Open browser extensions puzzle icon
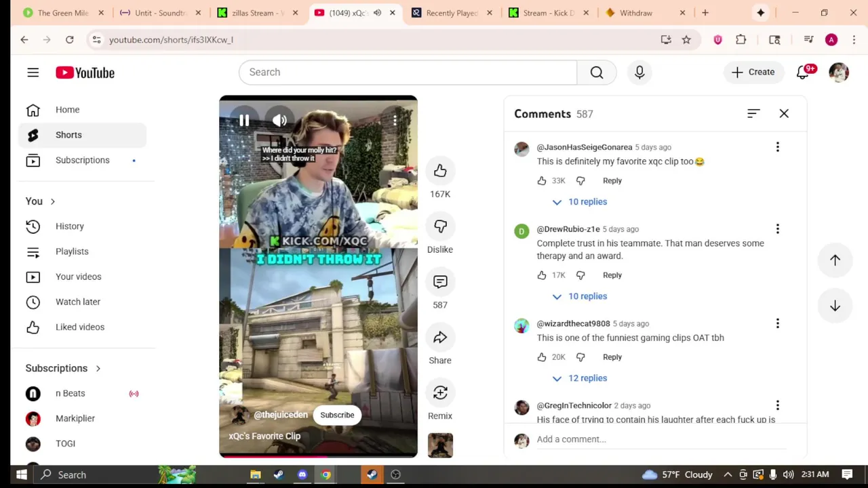Viewport: 868px width, 488px height. 741,40
